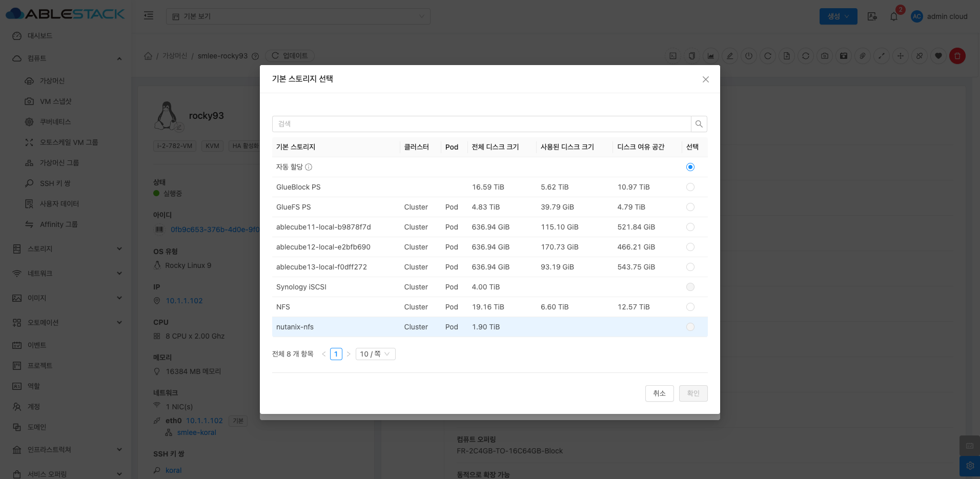Click the red delete trash icon

point(957,56)
